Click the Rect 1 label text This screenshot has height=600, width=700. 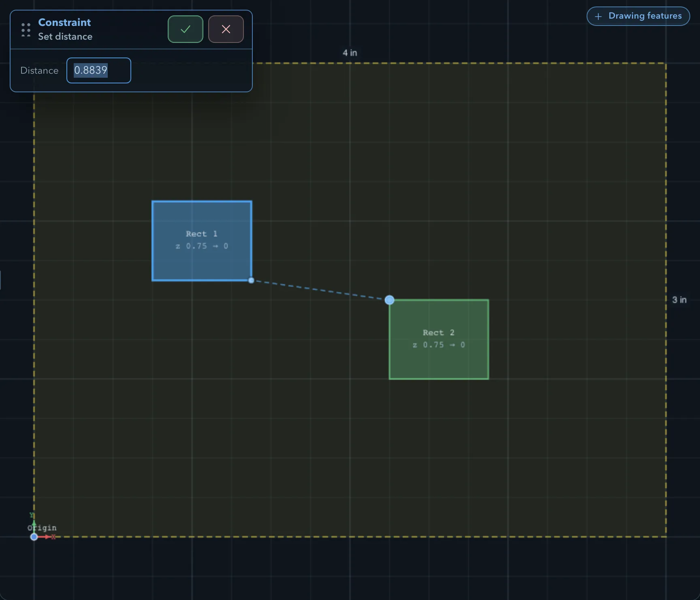(202, 234)
